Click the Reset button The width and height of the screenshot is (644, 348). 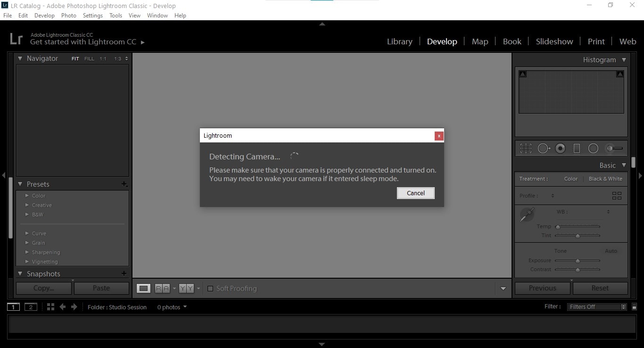[x=600, y=288]
